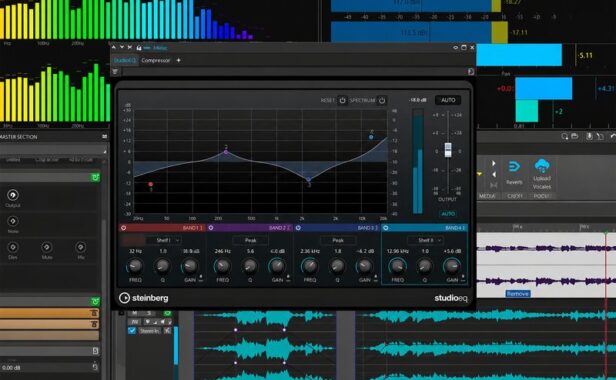Click the right-pointing arrow in the MEDIA group
The height and width of the screenshot is (380, 616).
[x=494, y=163]
